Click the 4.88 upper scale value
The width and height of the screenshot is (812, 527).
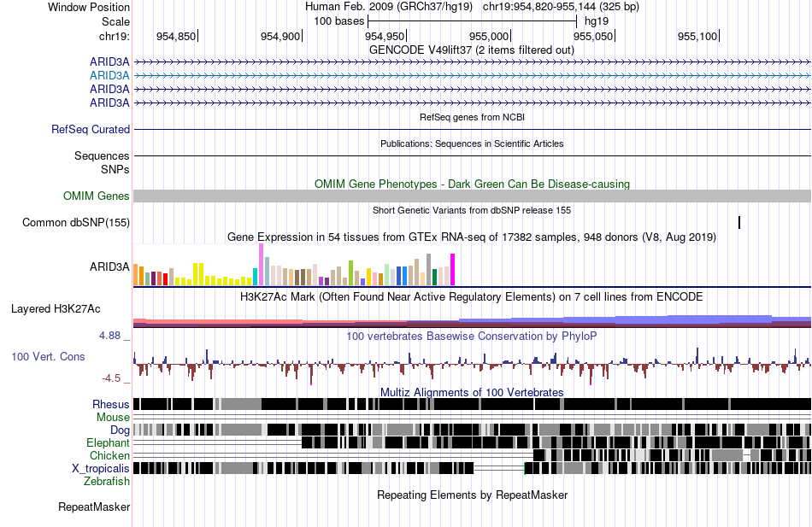(109, 336)
